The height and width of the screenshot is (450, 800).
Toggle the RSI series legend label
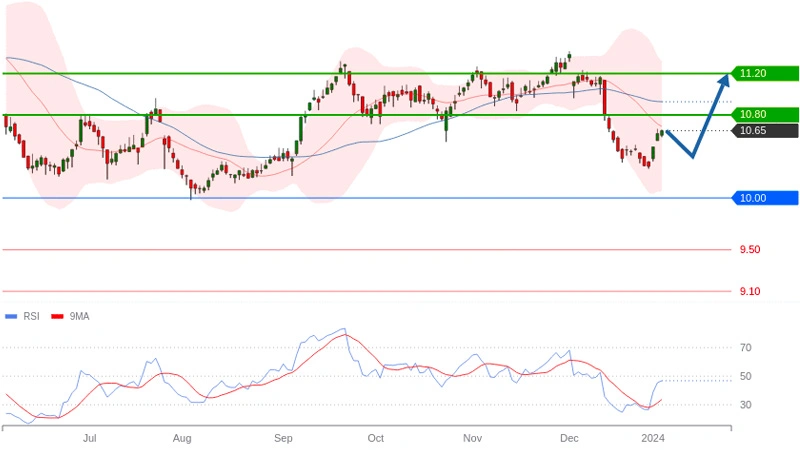31,316
